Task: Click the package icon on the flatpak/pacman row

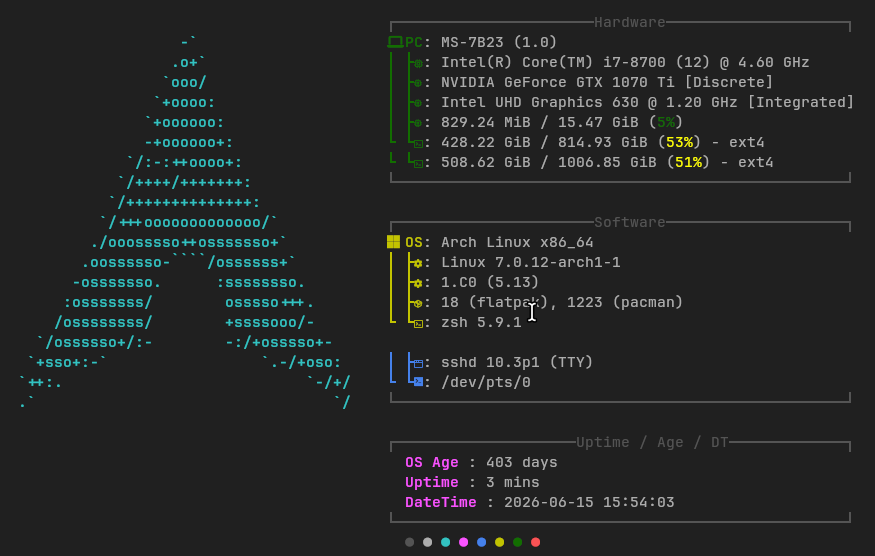Action: pos(418,304)
